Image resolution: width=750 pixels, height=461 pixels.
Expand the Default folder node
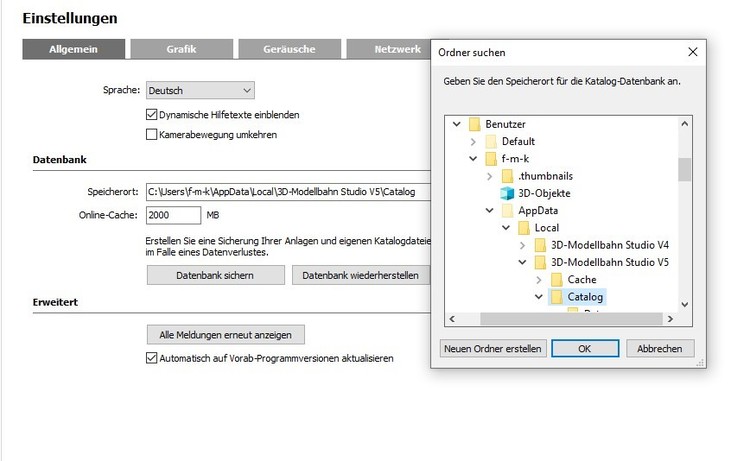pos(473,142)
